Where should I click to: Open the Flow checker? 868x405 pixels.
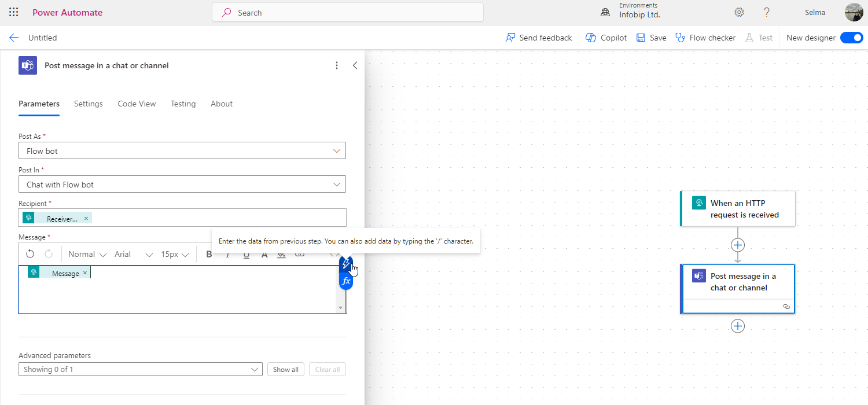(x=705, y=37)
